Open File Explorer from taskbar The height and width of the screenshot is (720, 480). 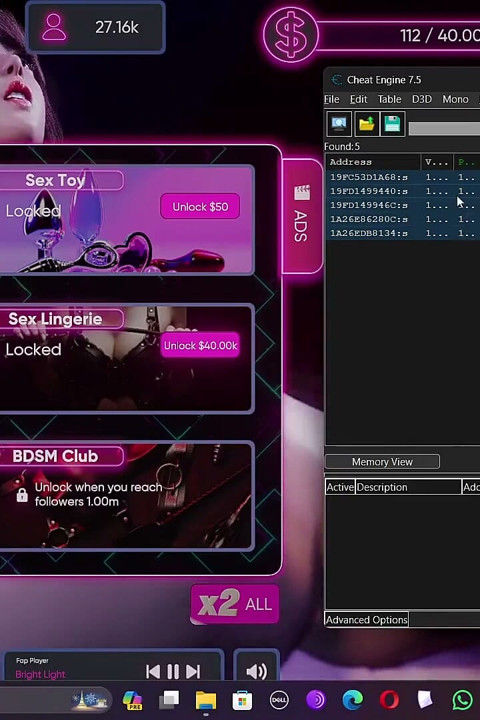tap(206, 701)
